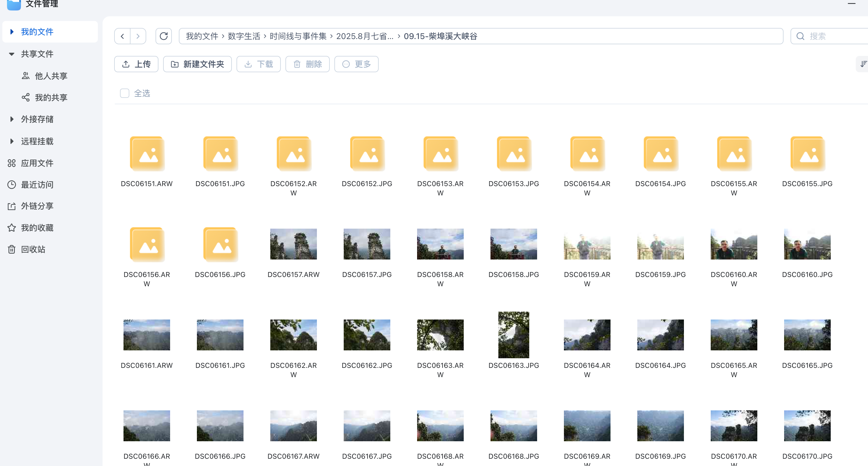This screenshot has height=466, width=868.
Task: Go to 数字生活 in breadcrumb path
Action: [244, 36]
